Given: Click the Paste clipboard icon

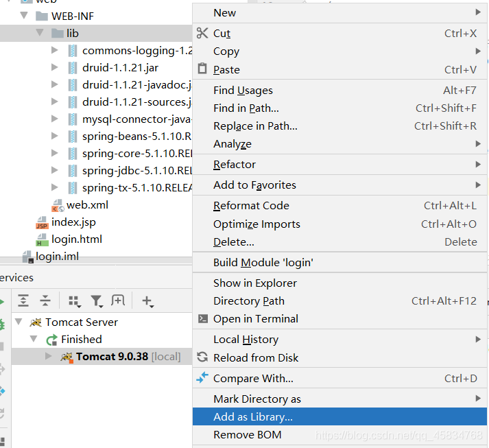Looking at the screenshot, I should click(202, 69).
